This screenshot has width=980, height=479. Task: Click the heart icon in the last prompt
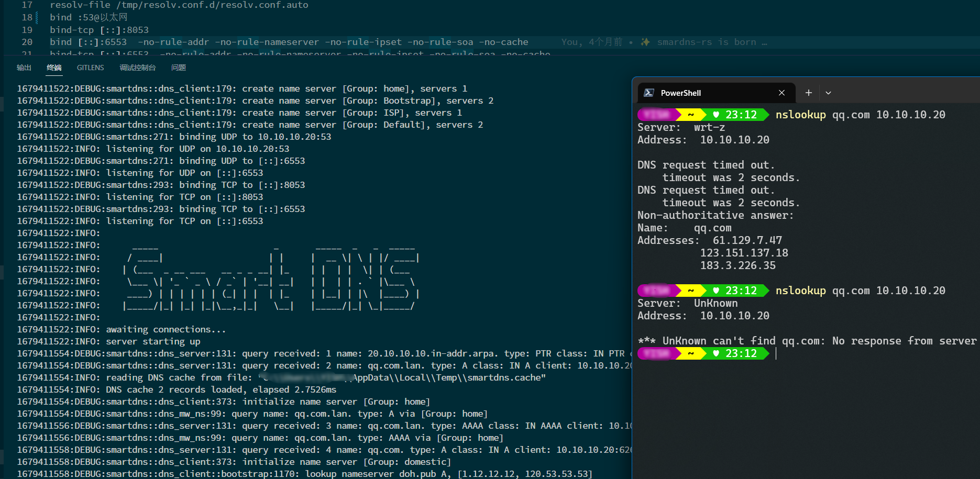click(x=716, y=353)
